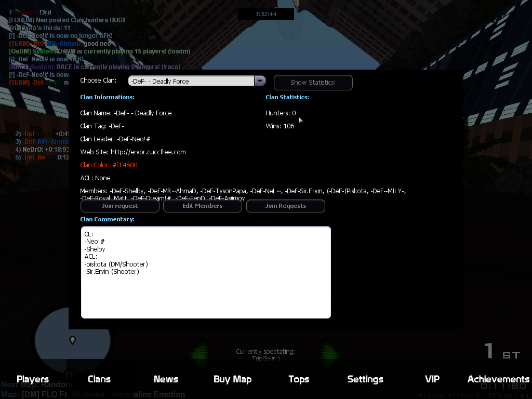Click the Web Site http://ervor.cuccfree.com text
The height and width of the screenshot is (399, 532).
(x=133, y=152)
